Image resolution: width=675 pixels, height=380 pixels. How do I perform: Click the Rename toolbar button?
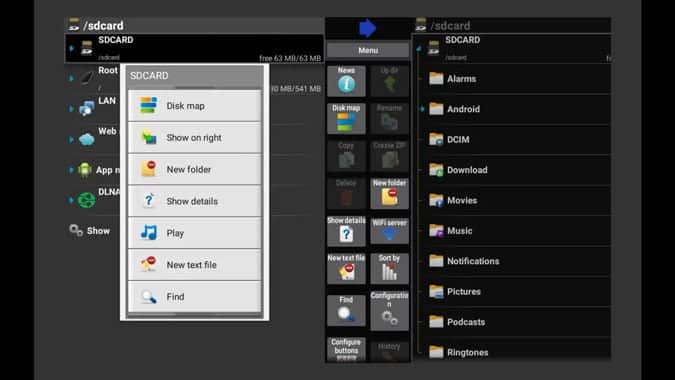tap(390, 118)
